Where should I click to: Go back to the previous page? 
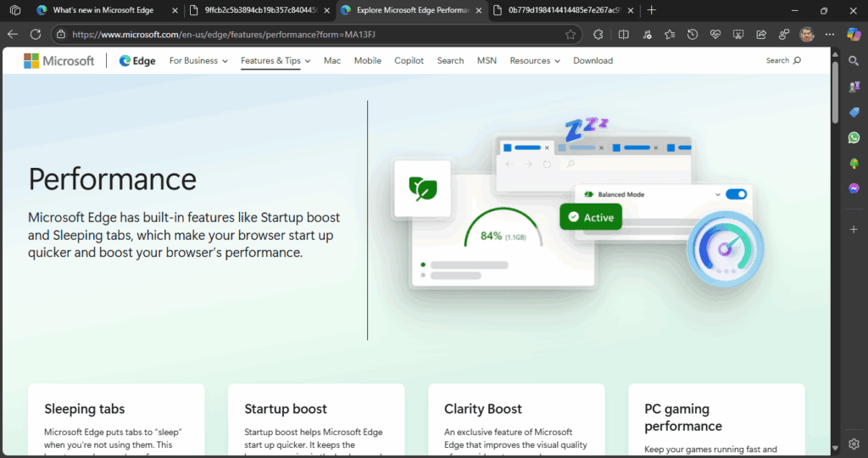(13, 34)
